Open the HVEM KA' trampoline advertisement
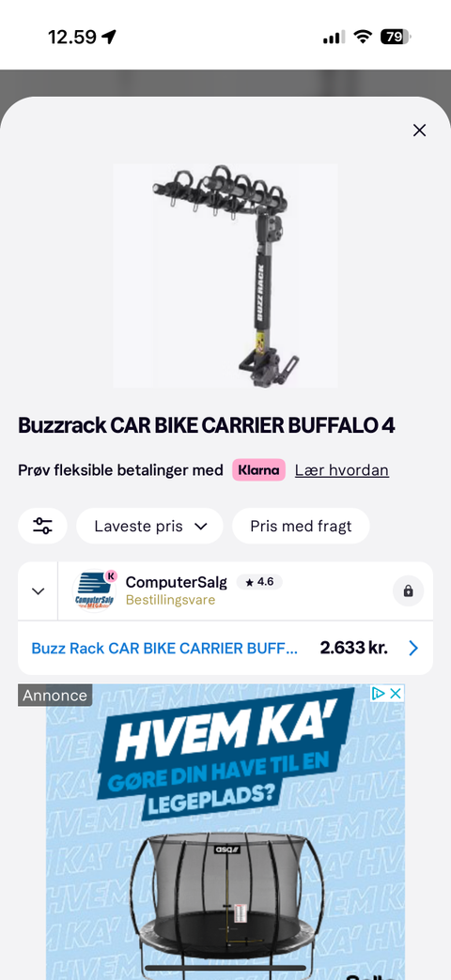The width and height of the screenshot is (451, 980). tap(225, 832)
